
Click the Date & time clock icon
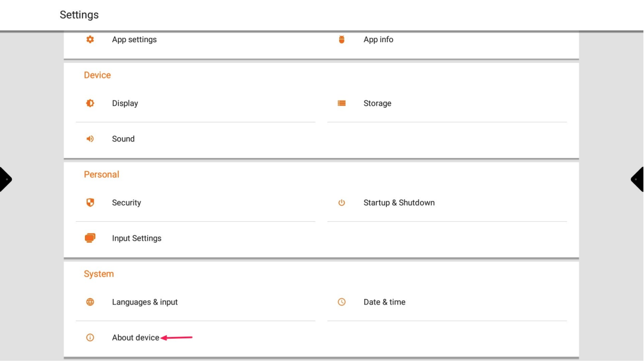pos(342,302)
